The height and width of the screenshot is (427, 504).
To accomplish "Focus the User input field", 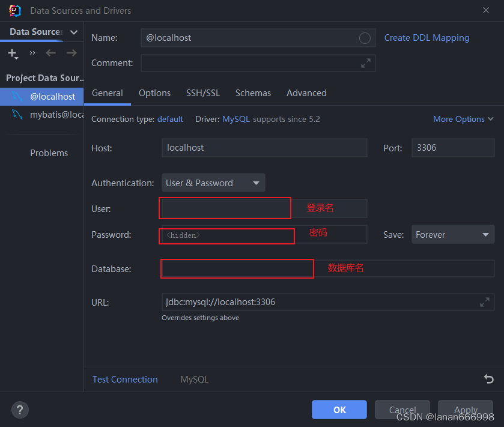I will click(264, 208).
